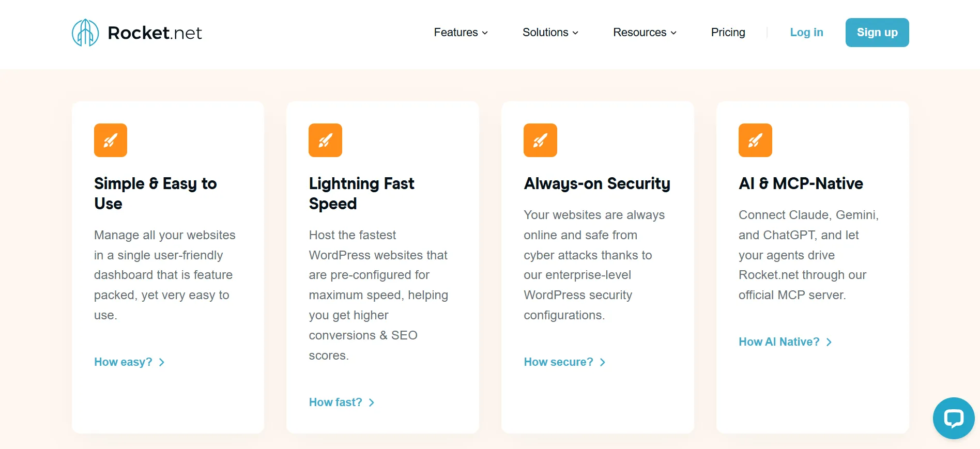This screenshot has height=449, width=980.
Task: Click the Rocket.net brand name text
Action: click(155, 33)
